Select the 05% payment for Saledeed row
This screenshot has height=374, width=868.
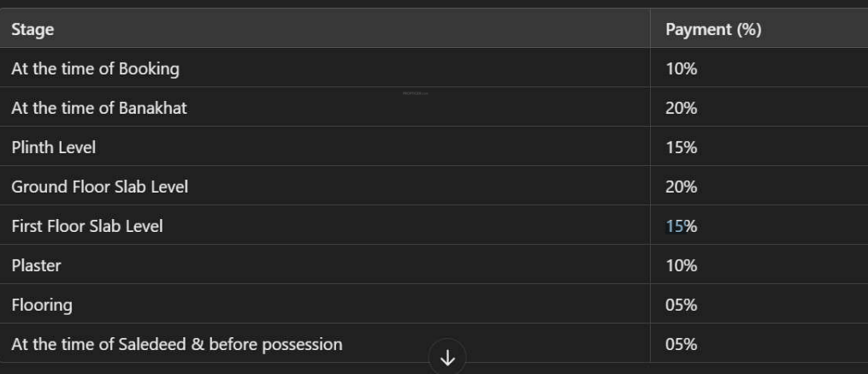pyautogui.click(x=681, y=344)
